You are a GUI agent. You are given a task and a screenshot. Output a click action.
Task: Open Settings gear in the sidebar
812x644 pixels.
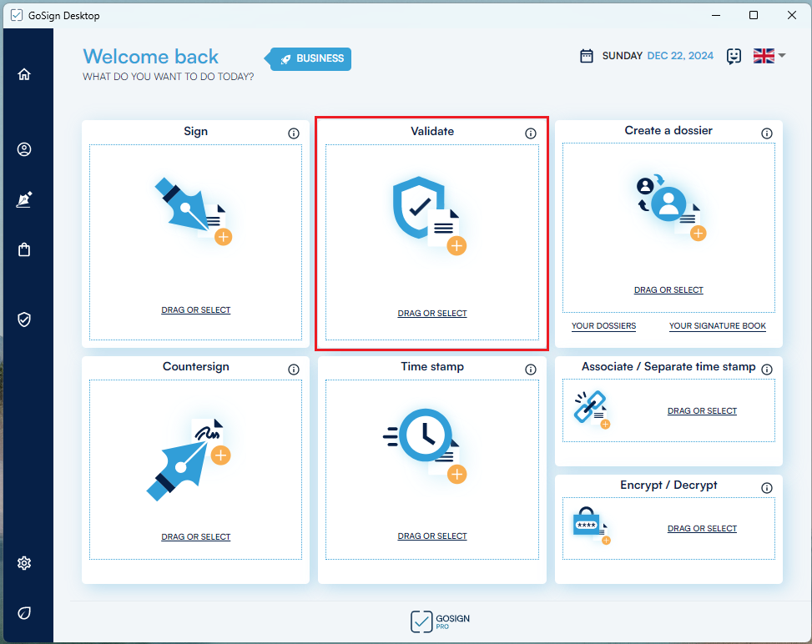click(x=24, y=563)
